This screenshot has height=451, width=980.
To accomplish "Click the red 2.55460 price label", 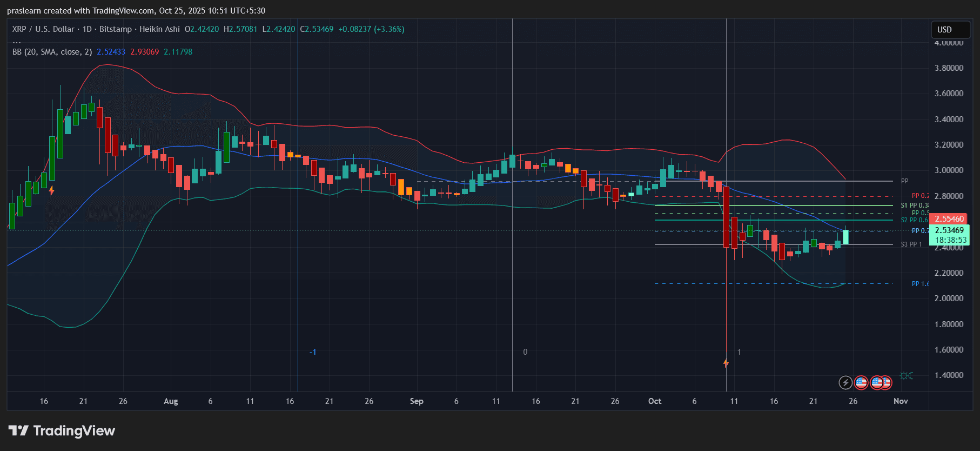I will [949, 219].
